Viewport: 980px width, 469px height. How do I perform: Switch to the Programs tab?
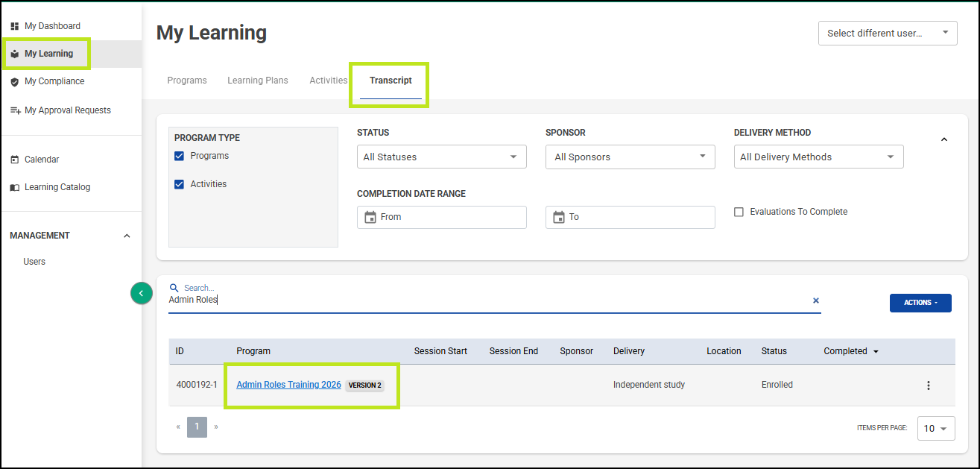pos(187,81)
